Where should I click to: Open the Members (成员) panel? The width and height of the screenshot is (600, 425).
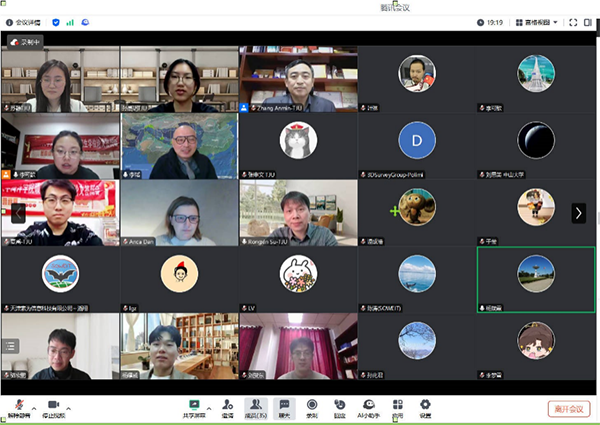[255, 406]
